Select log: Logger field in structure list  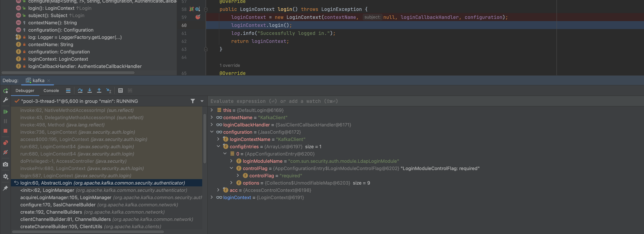point(75,37)
